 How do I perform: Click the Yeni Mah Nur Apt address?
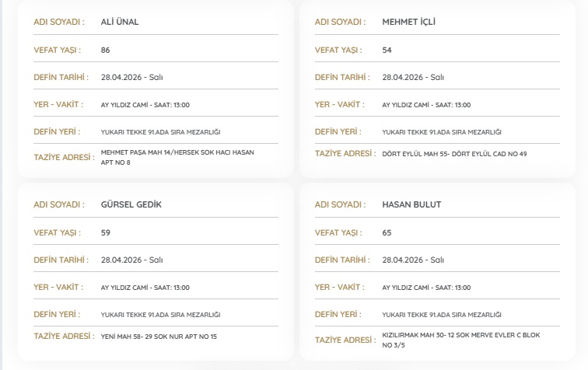click(159, 337)
